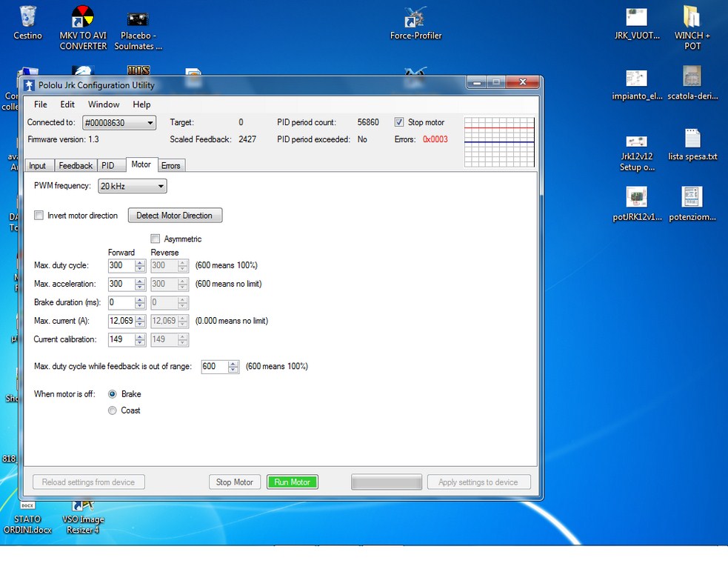Click the Motor tab label

click(141, 164)
